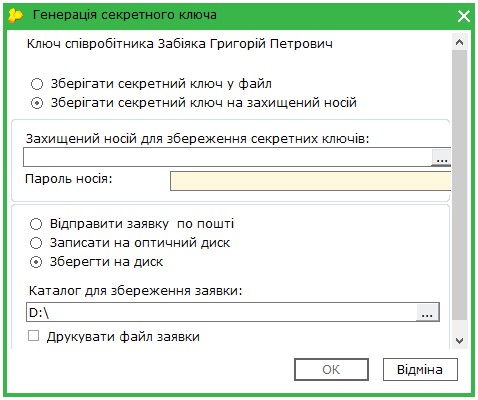
Task: Select 'Зберігати секретний ключ на захищений носій'
Action: [37, 103]
